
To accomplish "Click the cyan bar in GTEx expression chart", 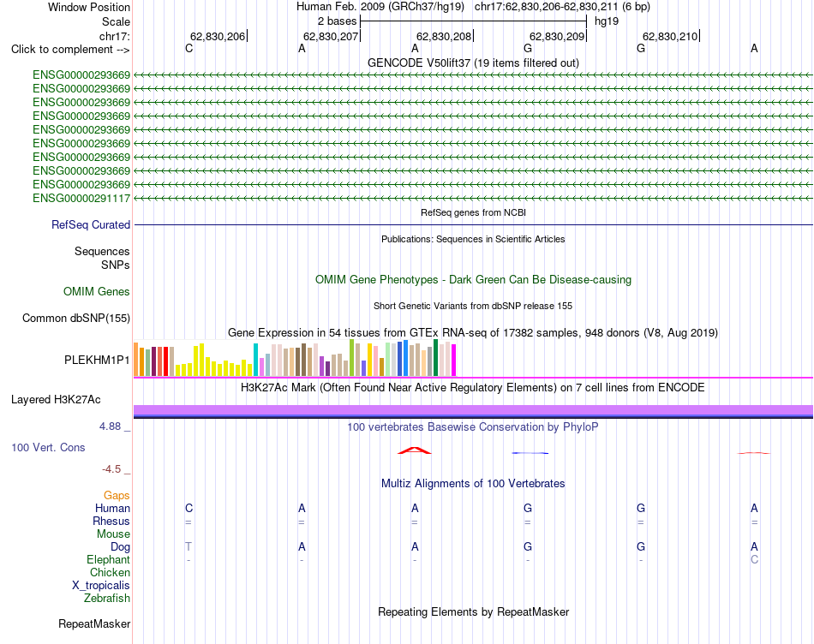I will tap(255, 360).
